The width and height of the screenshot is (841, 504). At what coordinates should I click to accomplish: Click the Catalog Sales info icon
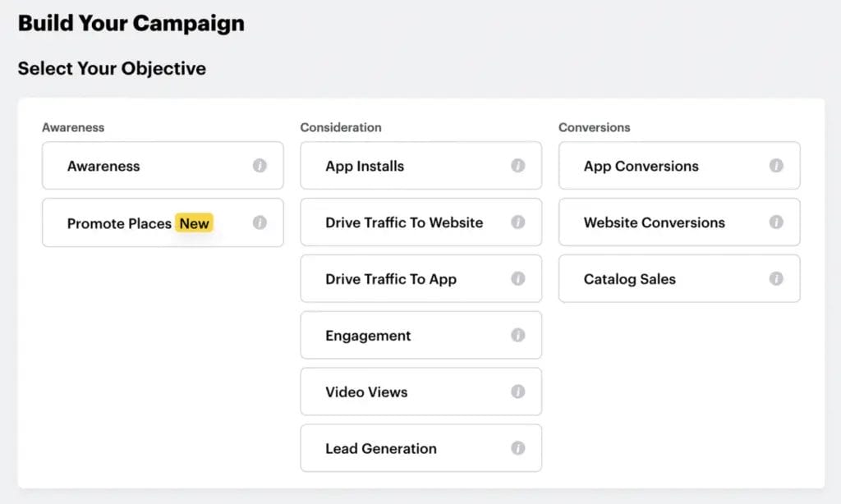[777, 278]
